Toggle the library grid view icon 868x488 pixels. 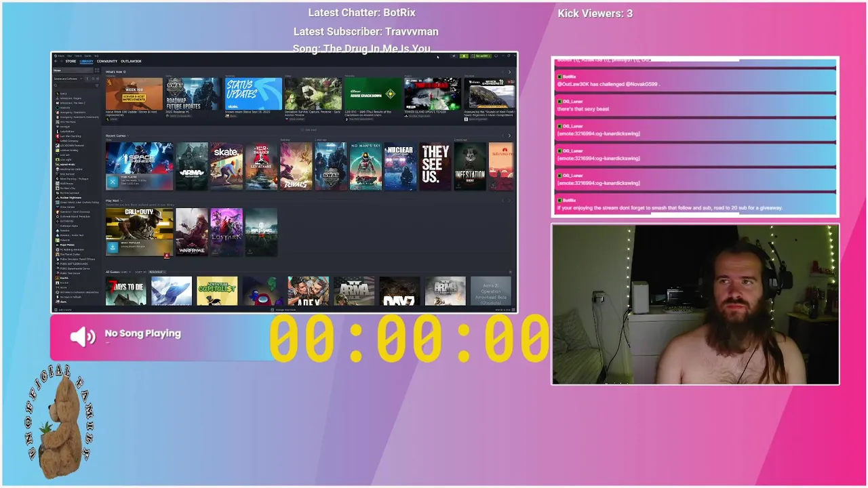point(97,70)
